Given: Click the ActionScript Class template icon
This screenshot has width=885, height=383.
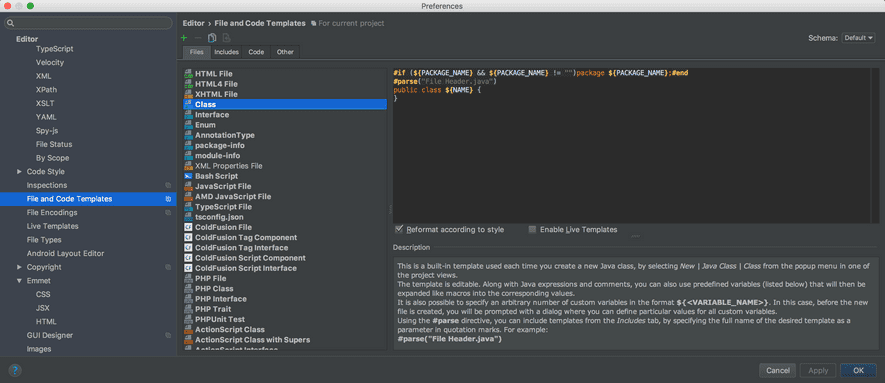Looking at the screenshot, I should point(189,329).
